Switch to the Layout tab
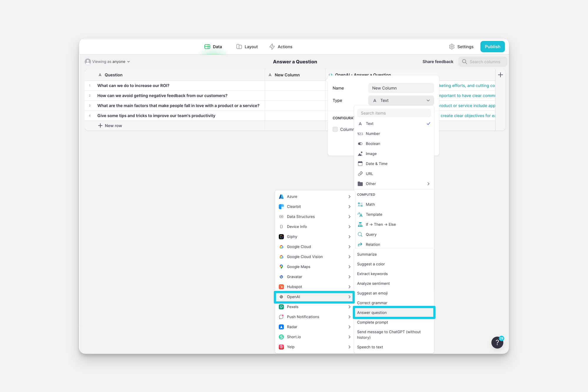This screenshot has height=392, width=588. click(x=247, y=47)
